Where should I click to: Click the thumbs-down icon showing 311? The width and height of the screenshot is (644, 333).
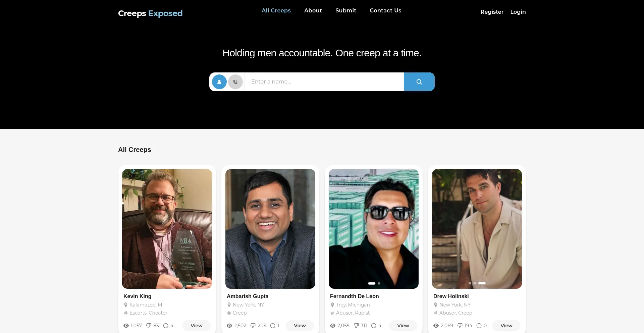point(356,326)
